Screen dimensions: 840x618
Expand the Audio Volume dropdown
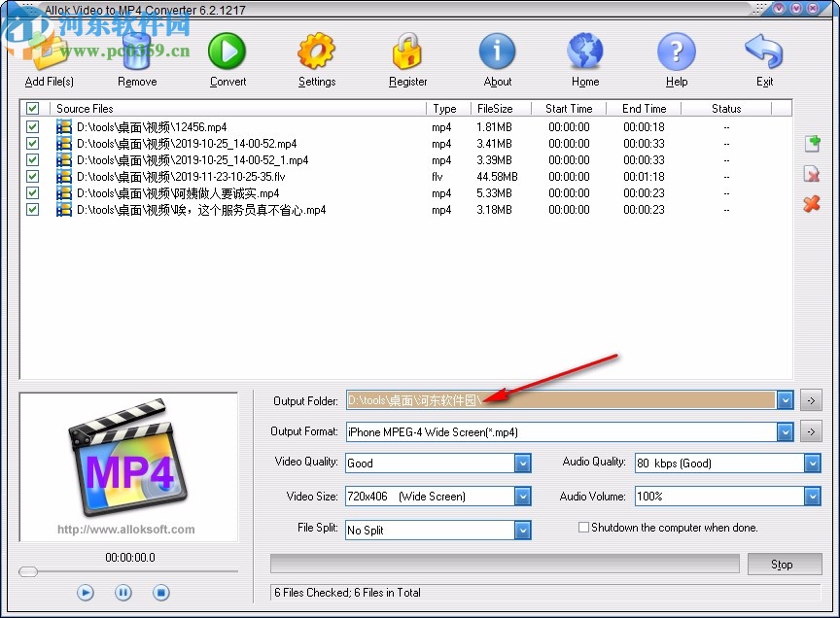814,497
